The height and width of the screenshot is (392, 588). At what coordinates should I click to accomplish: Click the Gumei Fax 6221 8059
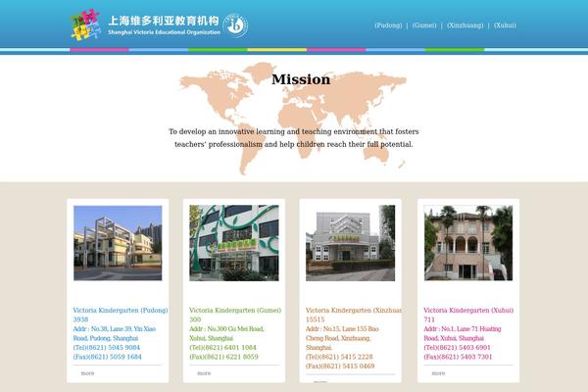pos(223,357)
